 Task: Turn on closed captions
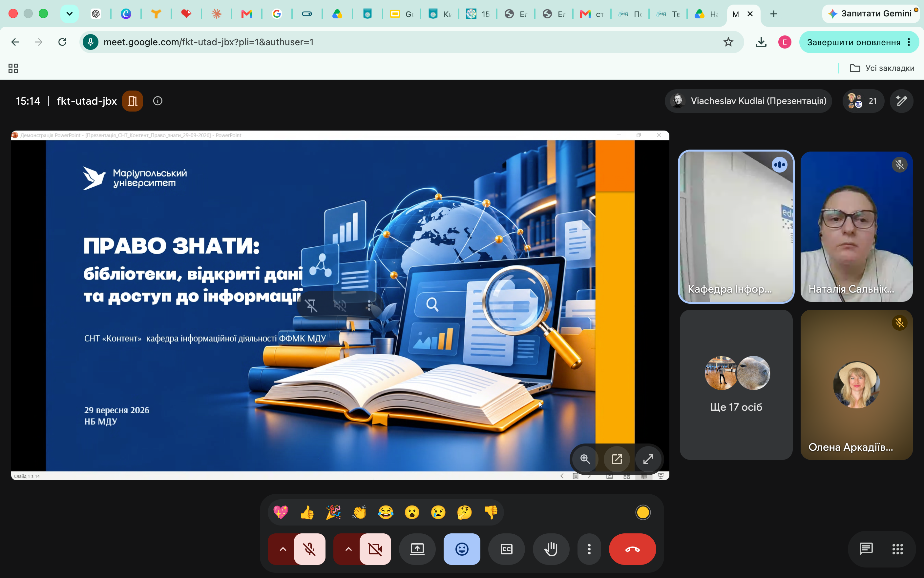coord(506,549)
